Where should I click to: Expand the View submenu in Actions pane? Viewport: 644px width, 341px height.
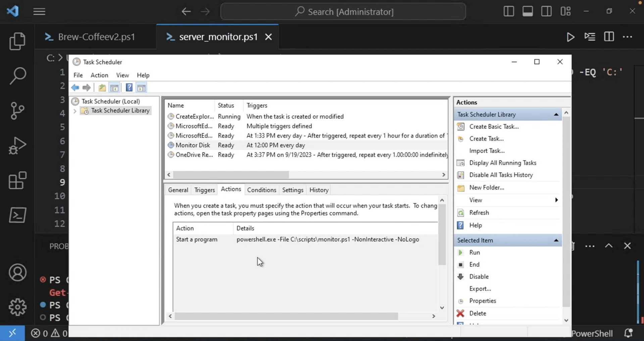(x=556, y=200)
